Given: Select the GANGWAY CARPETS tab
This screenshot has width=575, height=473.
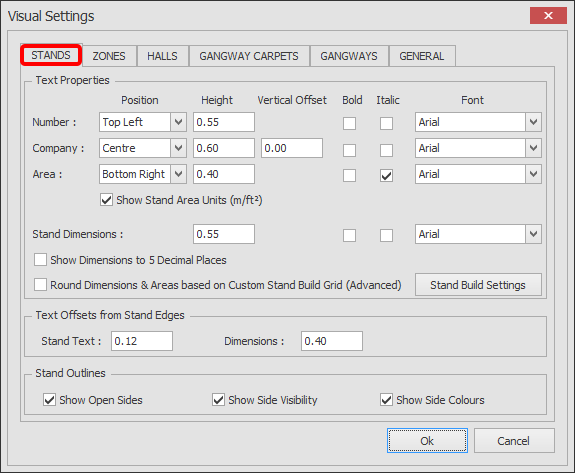Looking at the screenshot, I should [249, 56].
